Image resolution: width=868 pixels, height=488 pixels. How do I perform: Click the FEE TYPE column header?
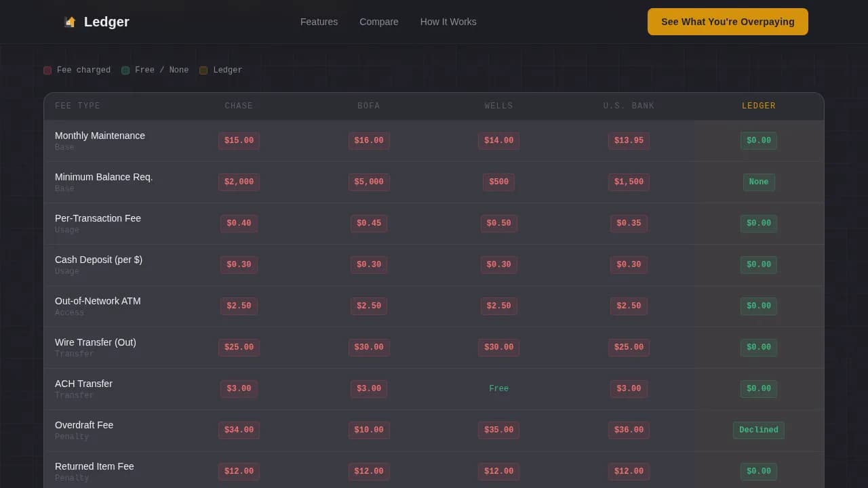(x=77, y=106)
